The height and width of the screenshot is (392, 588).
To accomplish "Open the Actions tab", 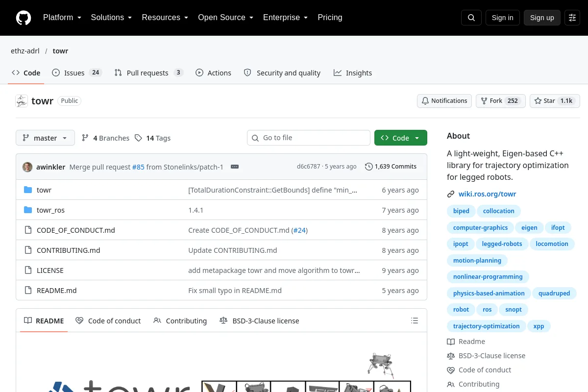I will [x=213, y=73].
